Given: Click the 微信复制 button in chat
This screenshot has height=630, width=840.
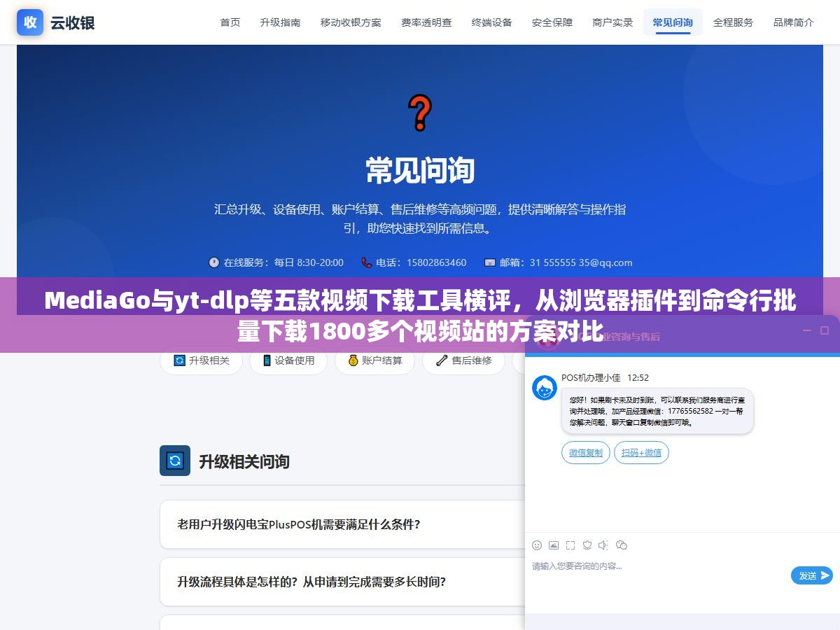Looking at the screenshot, I should (586, 452).
